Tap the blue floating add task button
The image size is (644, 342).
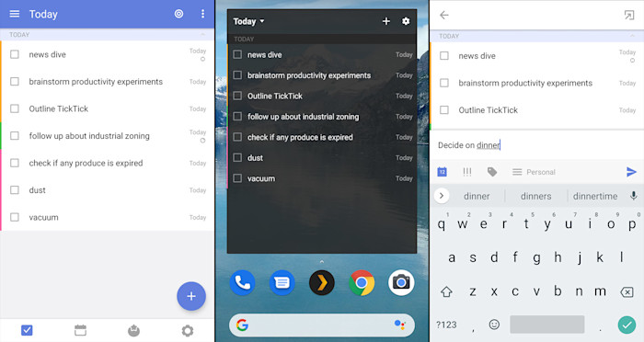click(191, 296)
